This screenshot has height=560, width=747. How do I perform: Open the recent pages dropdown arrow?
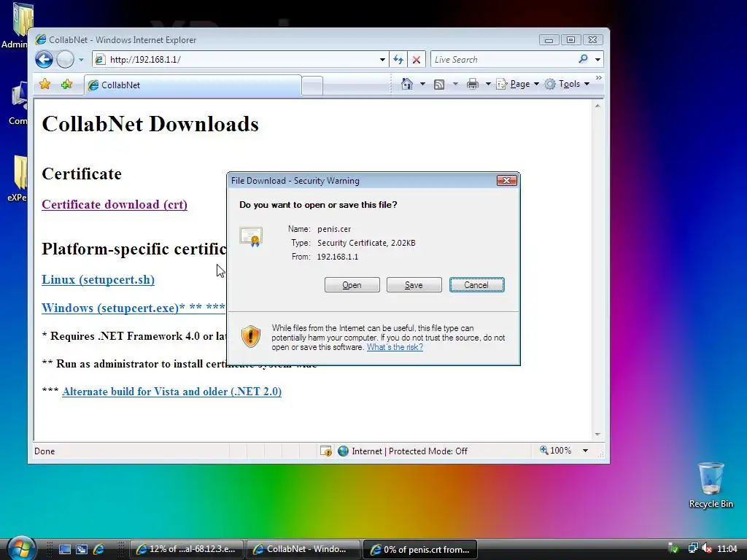(81, 60)
